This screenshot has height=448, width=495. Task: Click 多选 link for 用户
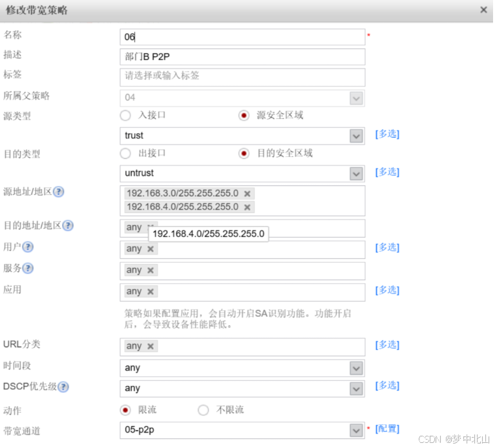click(x=387, y=247)
